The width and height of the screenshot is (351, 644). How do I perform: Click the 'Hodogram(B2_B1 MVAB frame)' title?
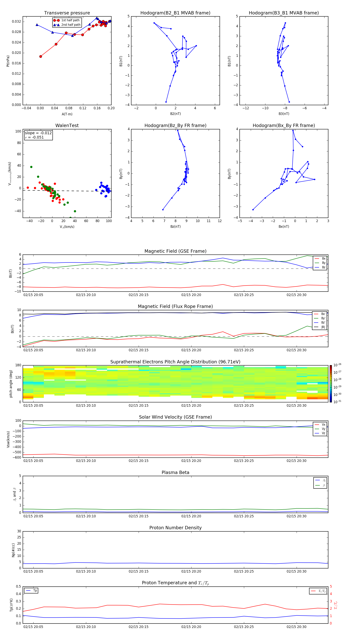click(x=175, y=13)
